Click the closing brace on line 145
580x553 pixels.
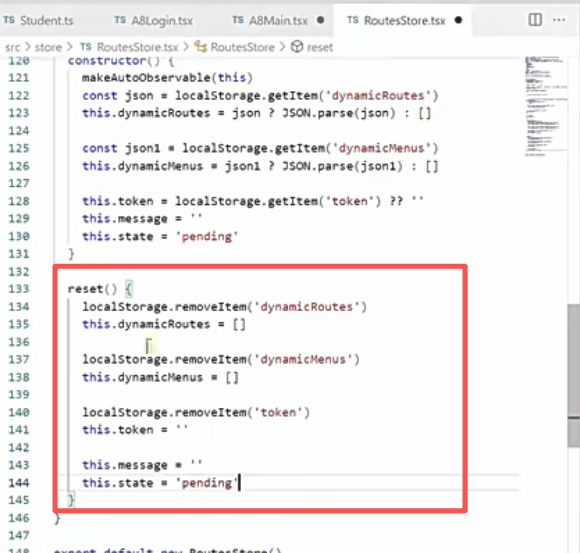[x=71, y=500]
